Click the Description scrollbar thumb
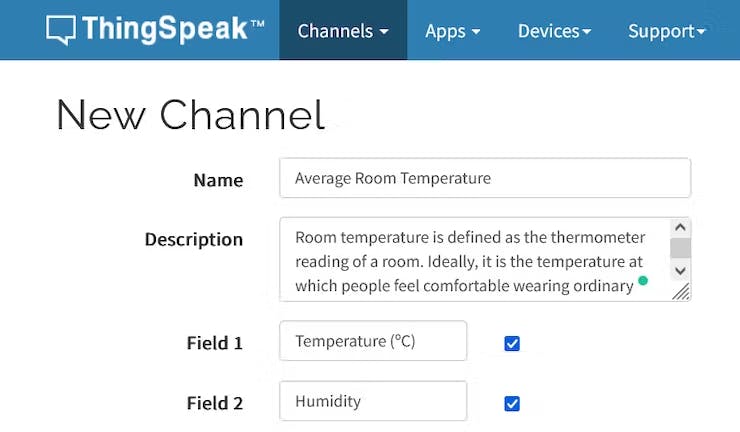The image size is (740, 432). tap(680, 248)
